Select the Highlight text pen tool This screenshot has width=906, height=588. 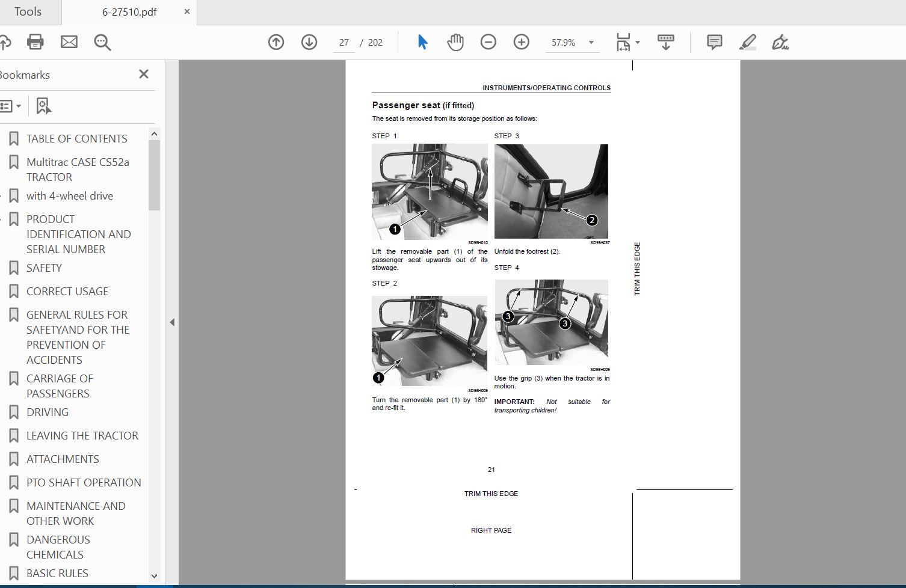pyautogui.click(x=747, y=42)
